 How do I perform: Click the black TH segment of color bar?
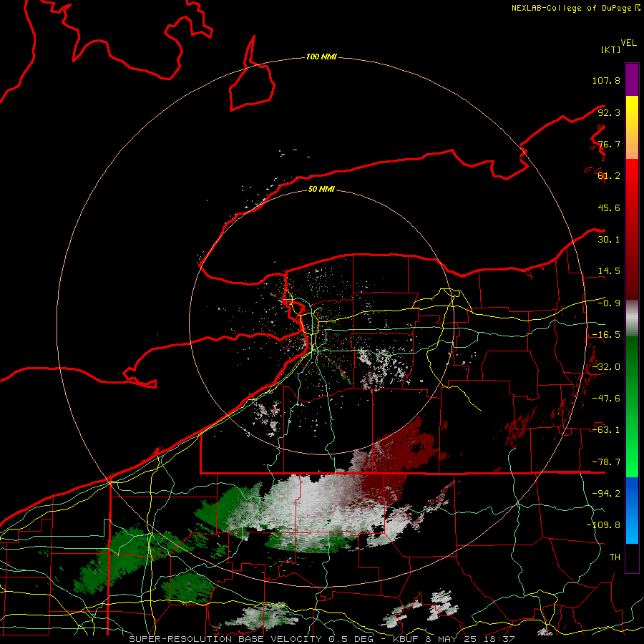tap(632, 557)
